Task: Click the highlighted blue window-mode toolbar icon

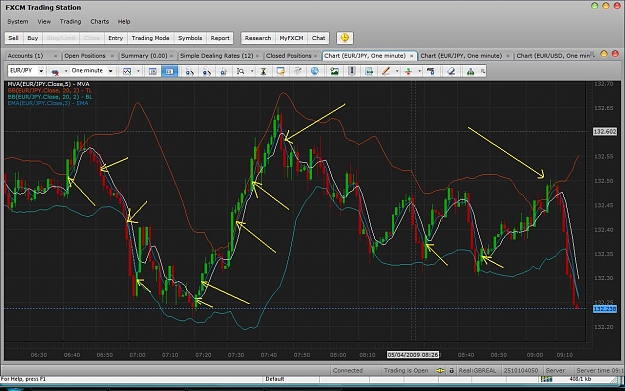Action: pos(169,71)
